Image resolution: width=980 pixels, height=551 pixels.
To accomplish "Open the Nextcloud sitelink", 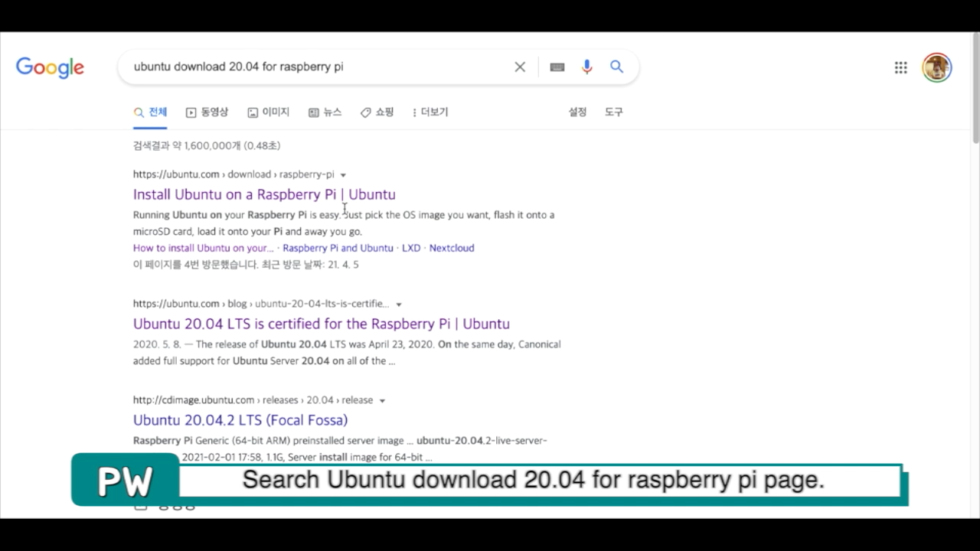I will coord(452,248).
